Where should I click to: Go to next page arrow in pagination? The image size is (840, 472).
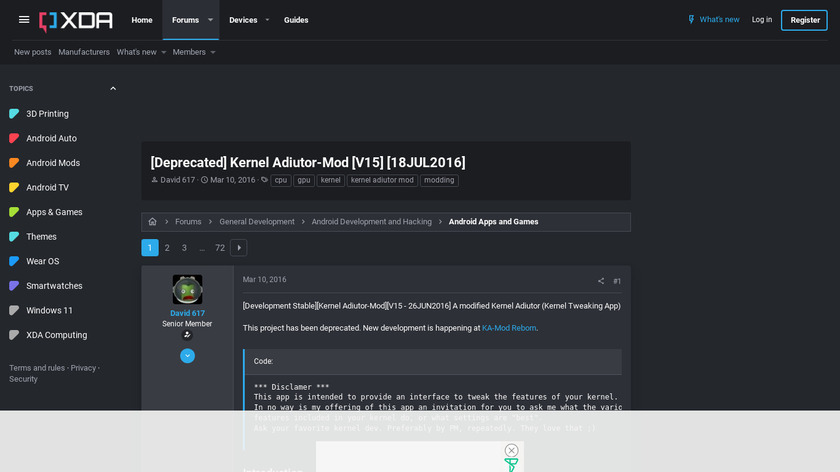239,248
